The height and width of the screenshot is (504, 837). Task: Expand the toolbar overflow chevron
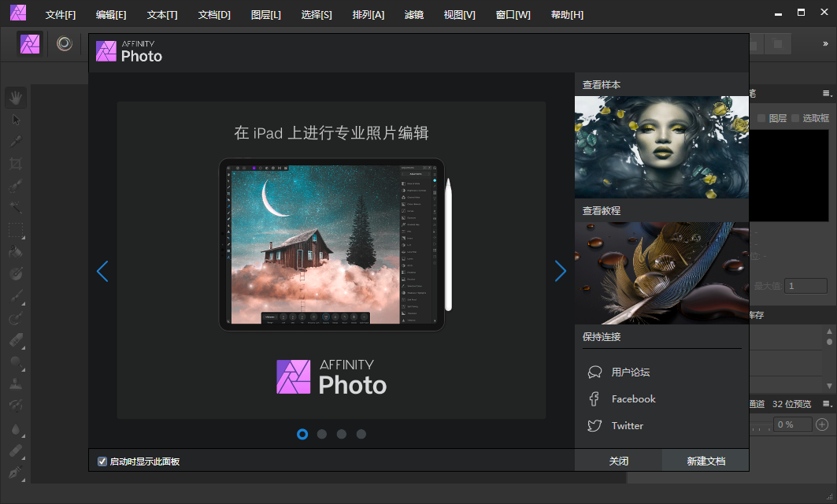[x=825, y=44]
